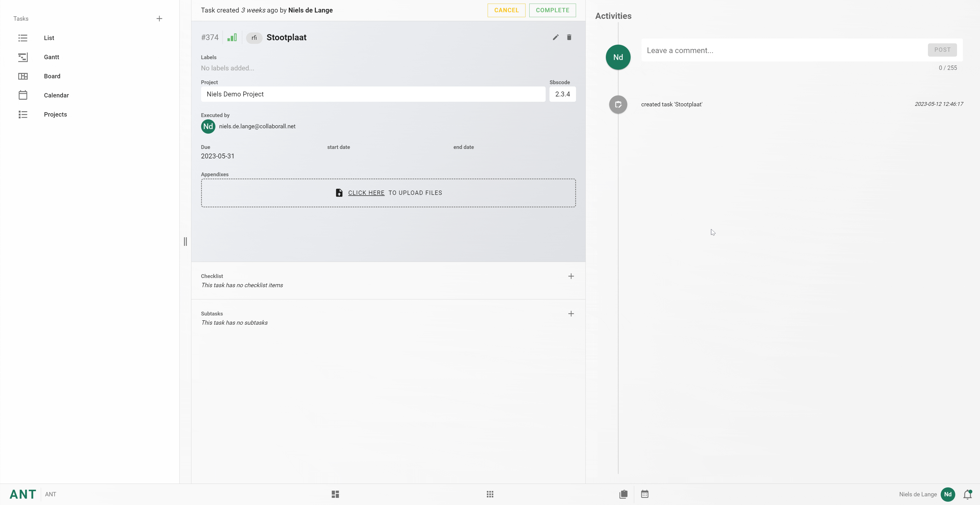Click the pencil edit task icon
The height and width of the screenshot is (505, 980).
(x=555, y=37)
